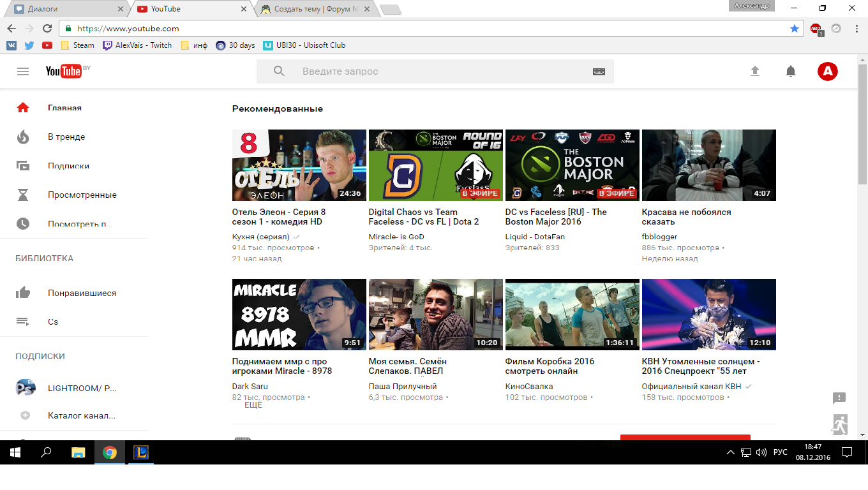Viewport: 868px width, 490px height.
Task: Open Отель Элеон video thumbnail
Action: coord(299,165)
